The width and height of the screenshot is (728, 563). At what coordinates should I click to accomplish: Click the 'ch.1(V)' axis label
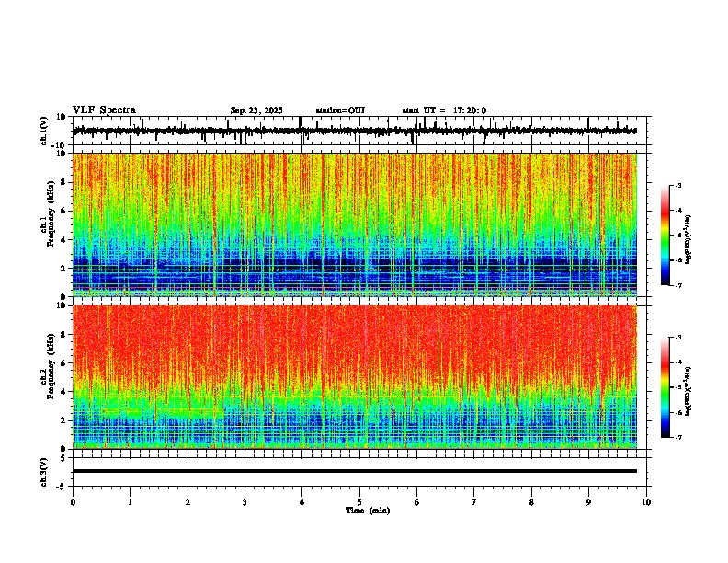(x=44, y=131)
